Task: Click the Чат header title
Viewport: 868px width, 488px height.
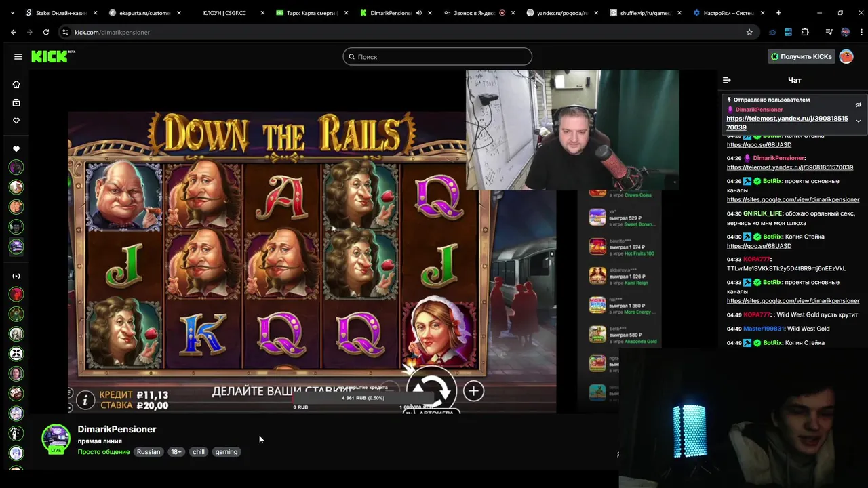Action: (795, 80)
